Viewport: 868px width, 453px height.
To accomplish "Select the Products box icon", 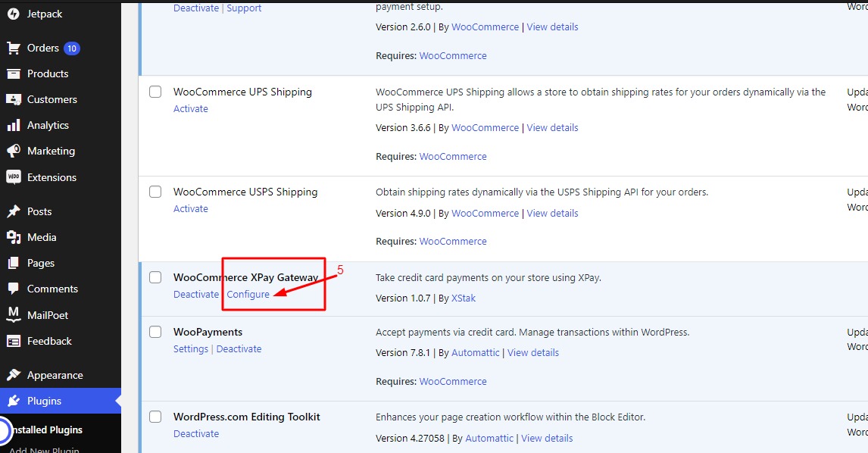I will (x=14, y=73).
